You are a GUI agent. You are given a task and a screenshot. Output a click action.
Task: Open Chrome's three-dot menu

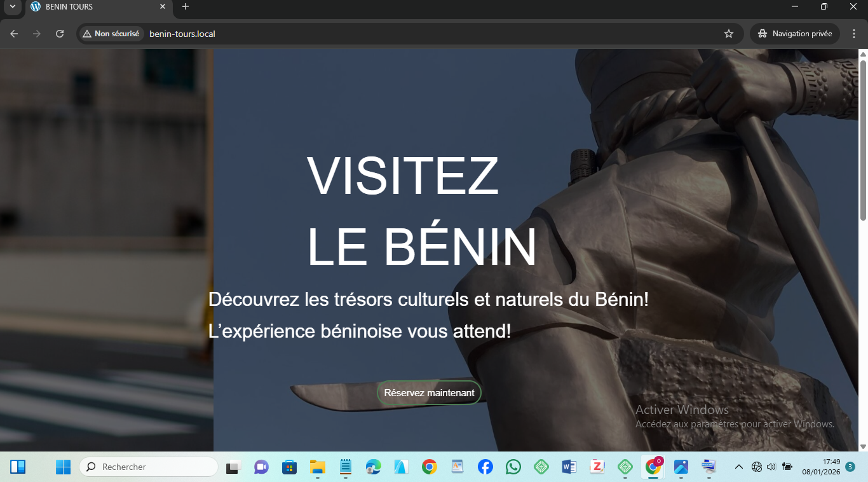[854, 34]
